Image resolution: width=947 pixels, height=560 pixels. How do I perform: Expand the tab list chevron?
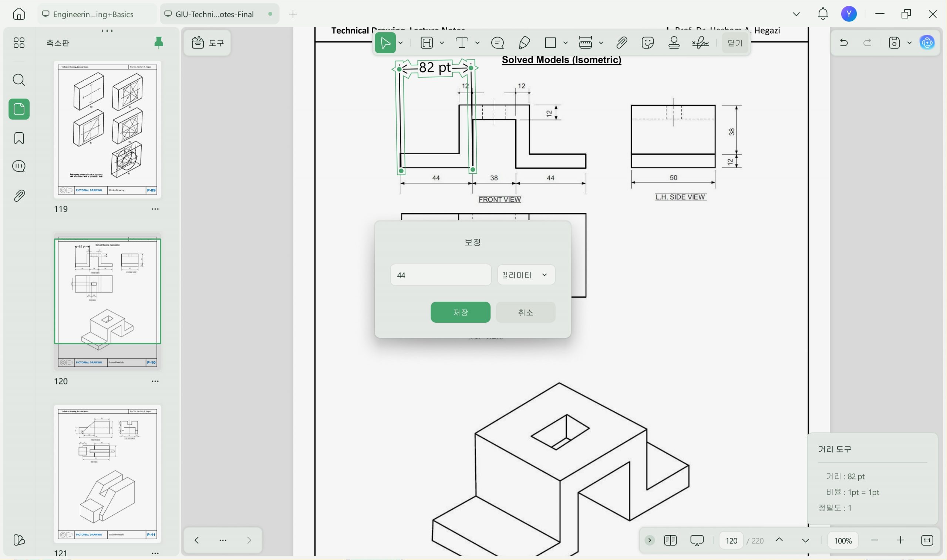tap(796, 14)
